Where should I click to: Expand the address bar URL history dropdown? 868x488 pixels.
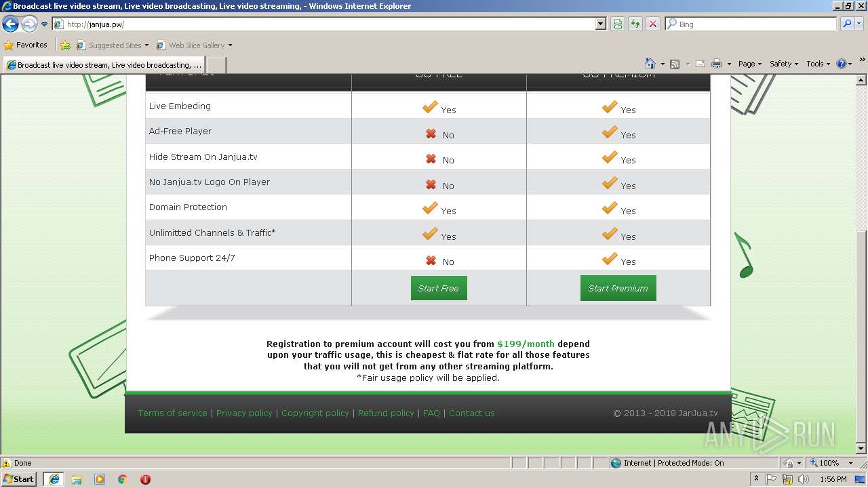coord(601,24)
